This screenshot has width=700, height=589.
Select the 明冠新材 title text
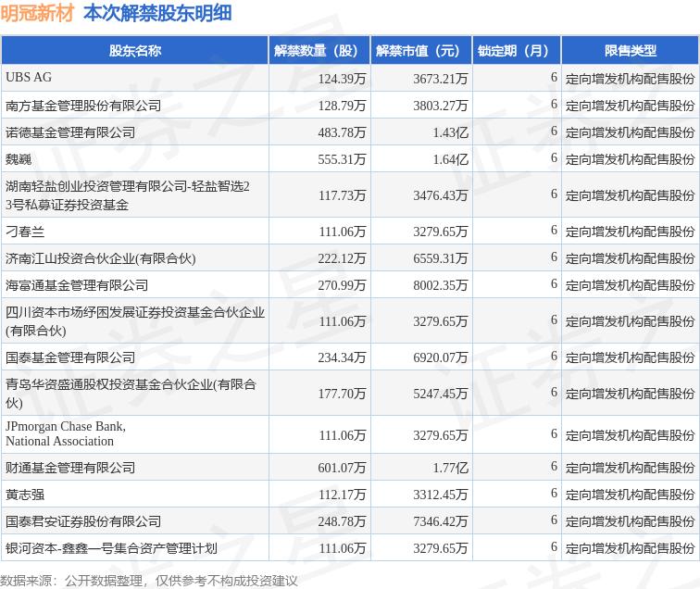(x=37, y=13)
